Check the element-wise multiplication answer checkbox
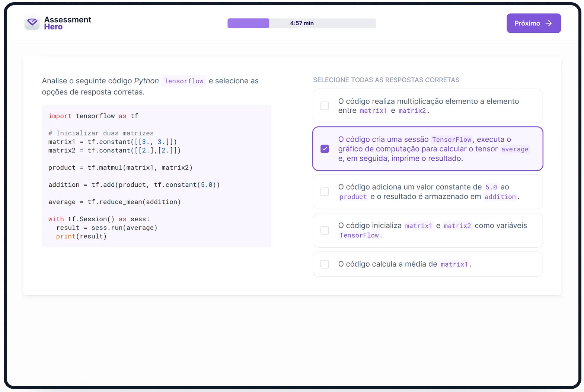The image size is (584, 392). [325, 106]
